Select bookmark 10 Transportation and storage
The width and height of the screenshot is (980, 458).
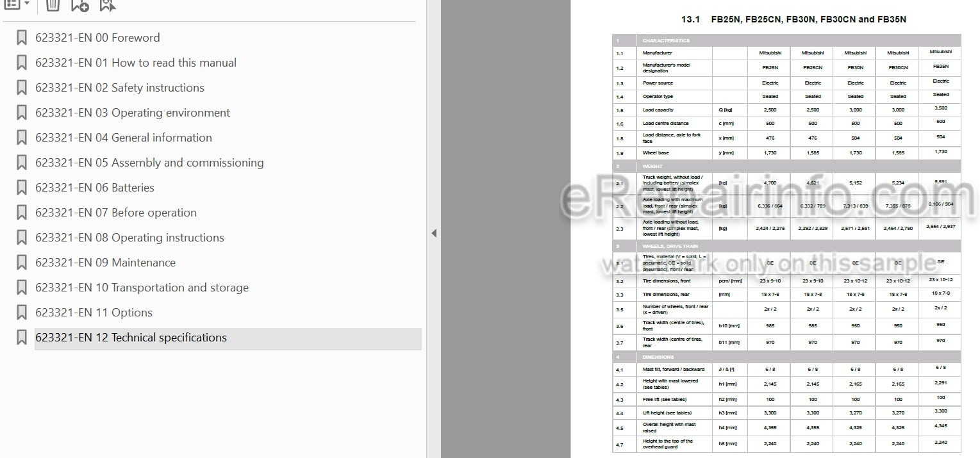(142, 288)
